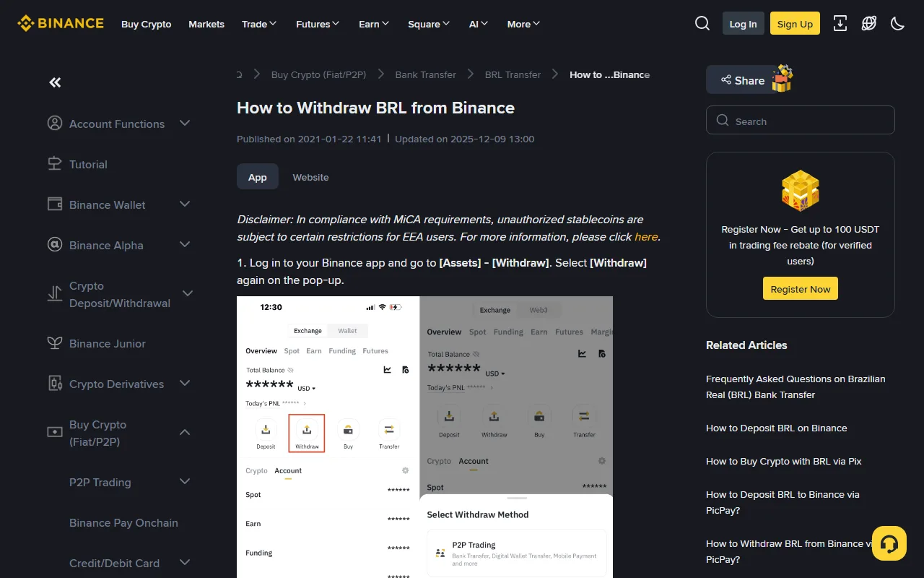This screenshot has width=924, height=578.
Task: Open the header search magnifier icon
Action: [702, 24]
